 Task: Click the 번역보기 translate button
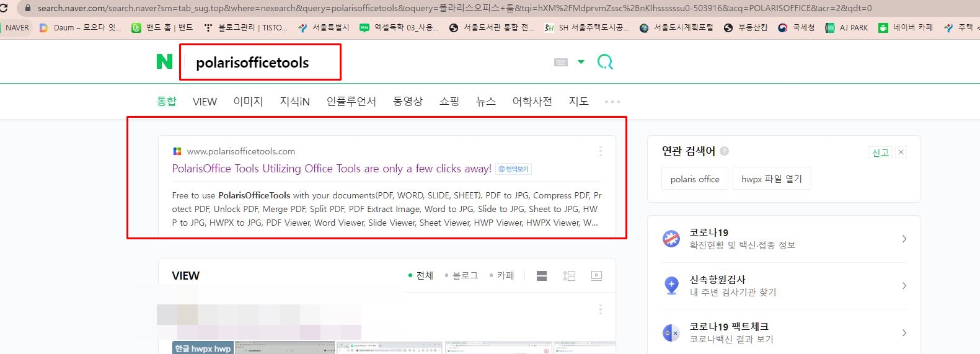click(514, 169)
